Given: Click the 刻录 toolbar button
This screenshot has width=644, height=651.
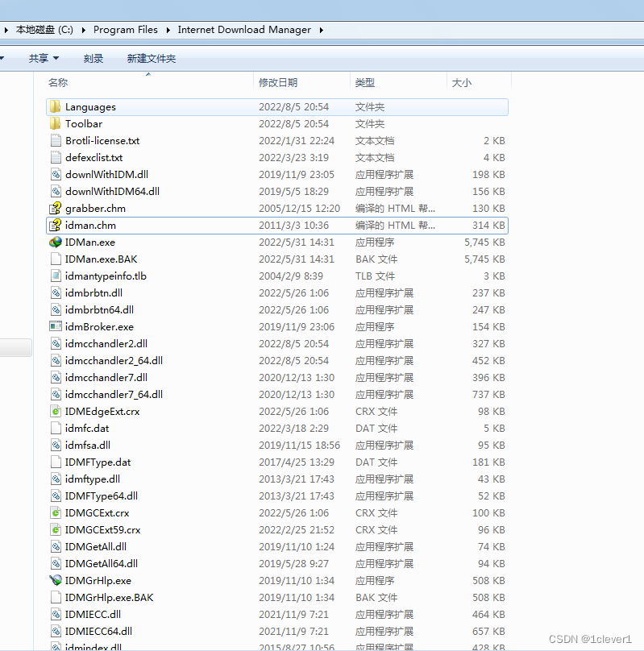Looking at the screenshot, I should point(93,59).
